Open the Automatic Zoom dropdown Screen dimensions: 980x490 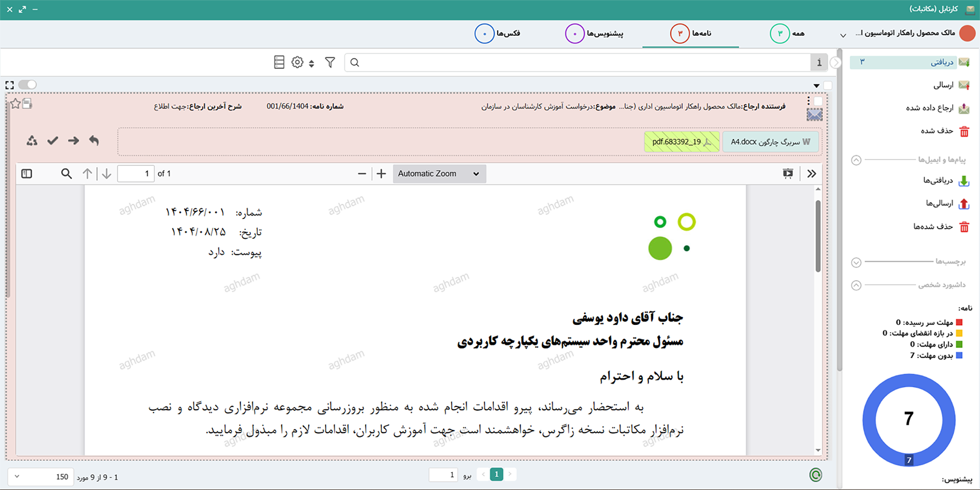pos(439,174)
